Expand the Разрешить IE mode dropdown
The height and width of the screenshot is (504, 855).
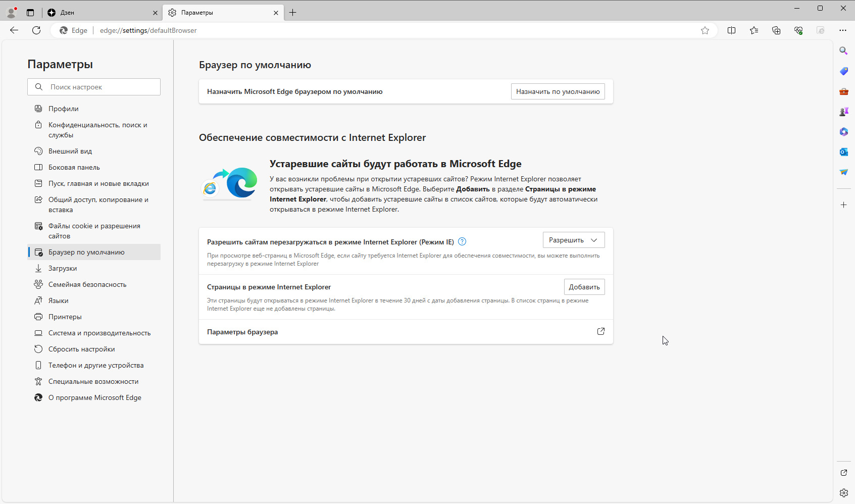[574, 240]
